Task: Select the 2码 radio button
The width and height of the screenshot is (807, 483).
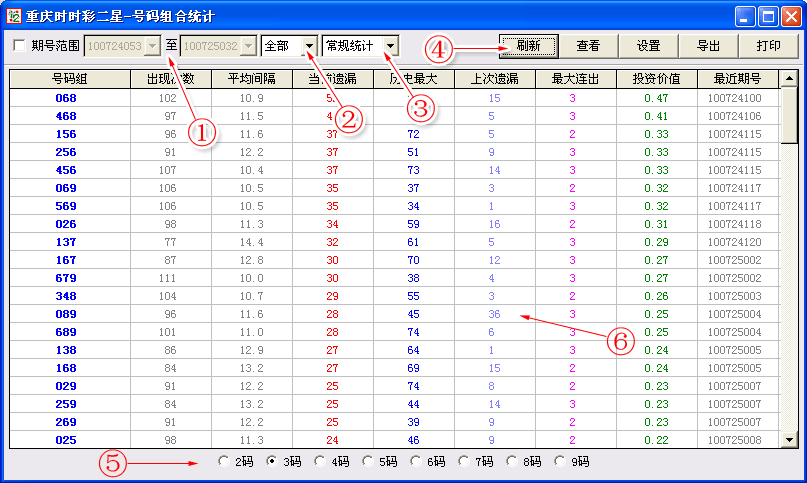Action: (223, 461)
